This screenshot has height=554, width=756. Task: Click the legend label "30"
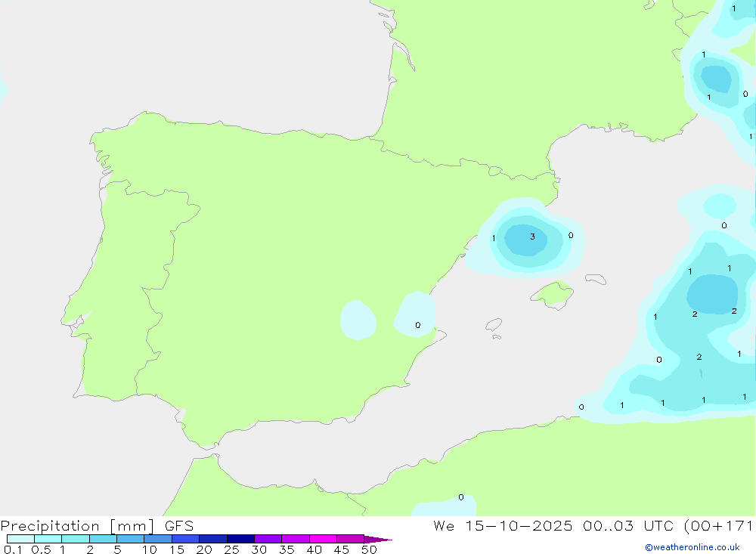[x=259, y=549]
